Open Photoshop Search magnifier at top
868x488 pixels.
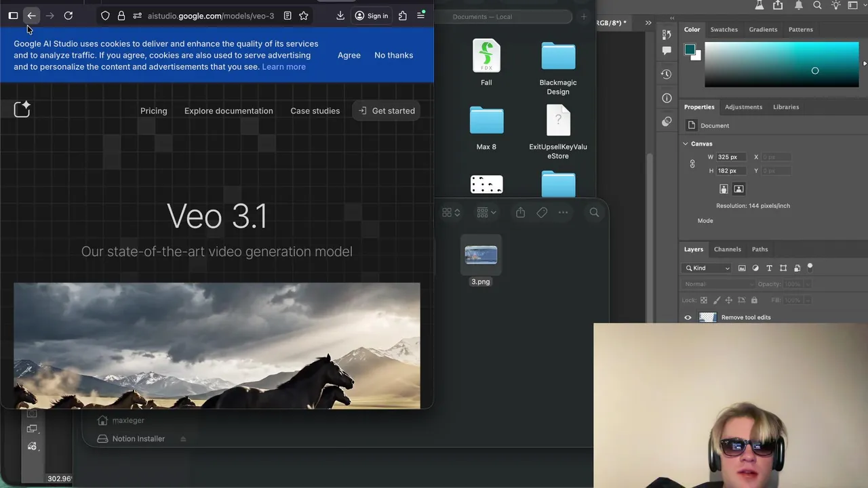[817, 5]
